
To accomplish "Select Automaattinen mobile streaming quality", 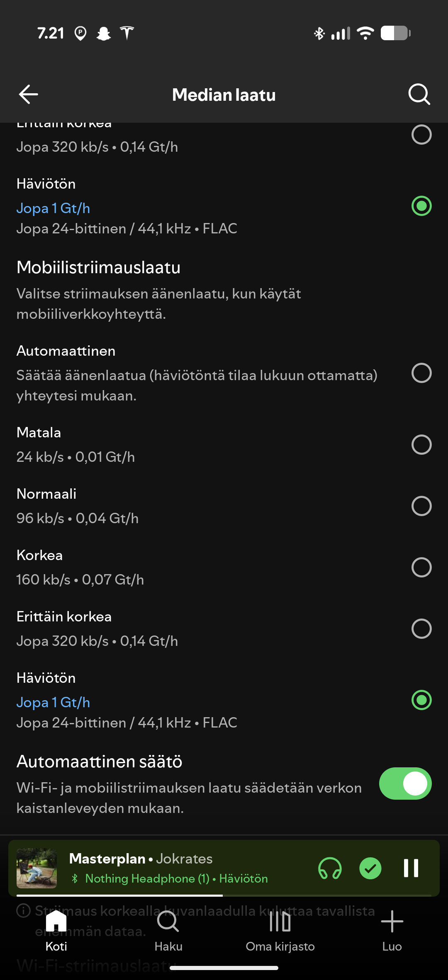I will click(x=421, y=373).
